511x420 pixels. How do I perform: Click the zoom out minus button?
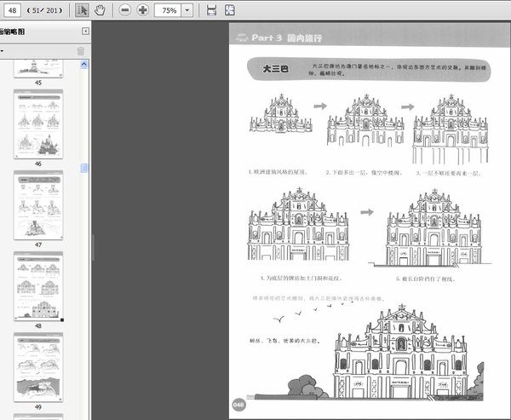pos(125,10)
